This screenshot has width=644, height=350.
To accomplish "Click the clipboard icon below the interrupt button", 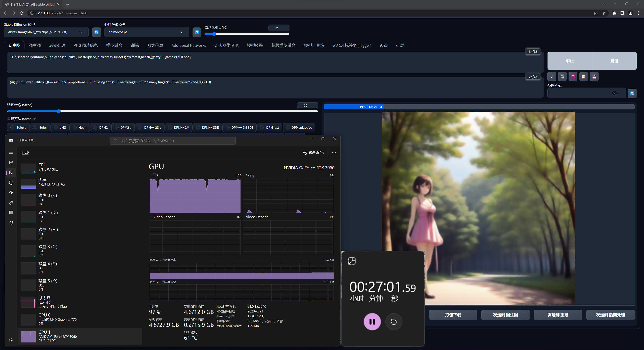I will 583,77.
